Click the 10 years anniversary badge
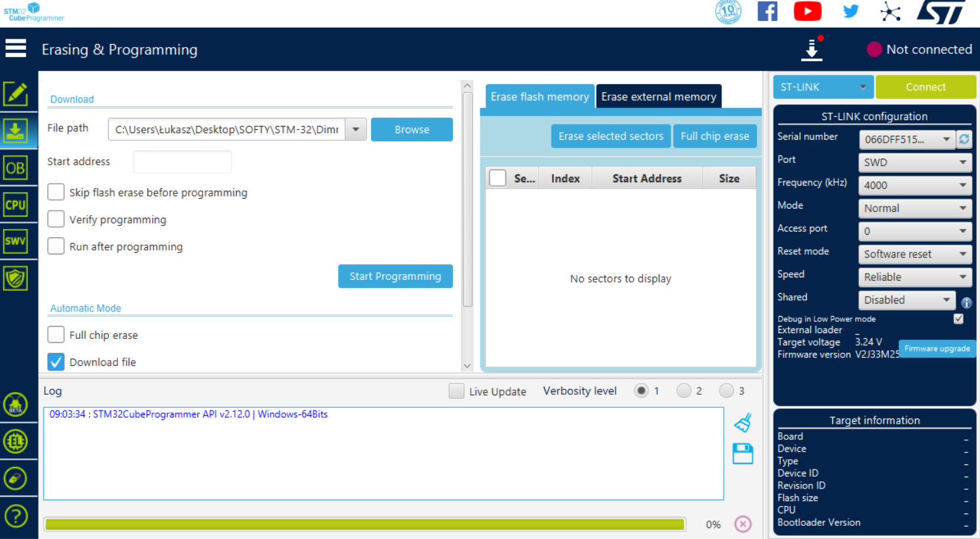The image size is (980, 539). (x=728, y=11)
